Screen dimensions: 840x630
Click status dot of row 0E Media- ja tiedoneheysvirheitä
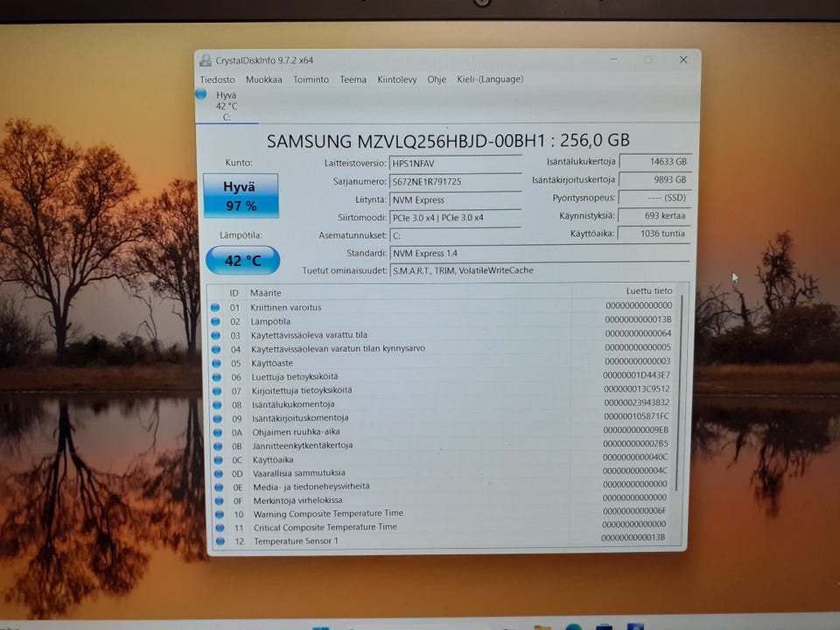pos(219,487)
